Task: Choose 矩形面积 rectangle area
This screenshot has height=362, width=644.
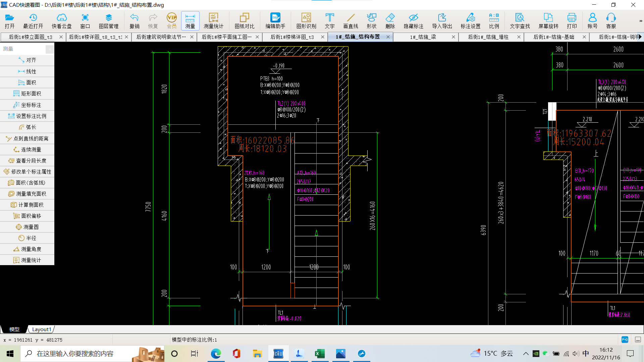Action: coord(27,94)
